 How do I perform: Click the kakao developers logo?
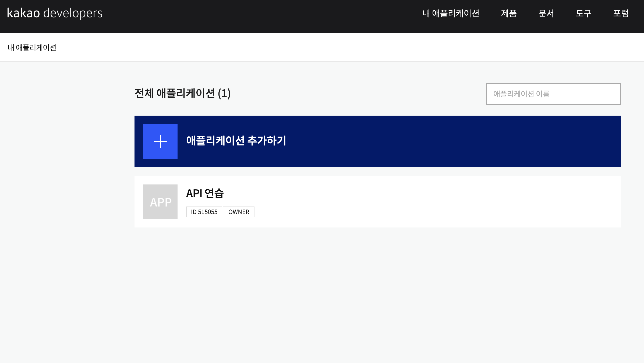(x=55, y=13)
